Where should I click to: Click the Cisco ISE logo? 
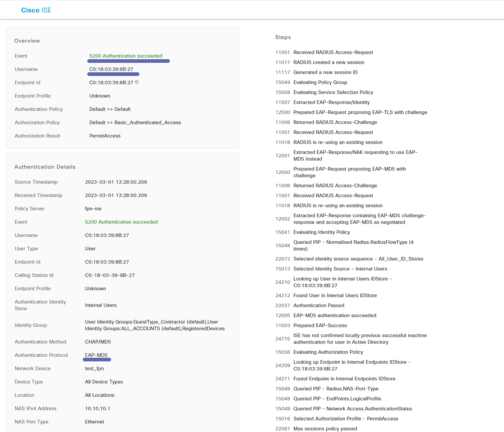(36, 10)
